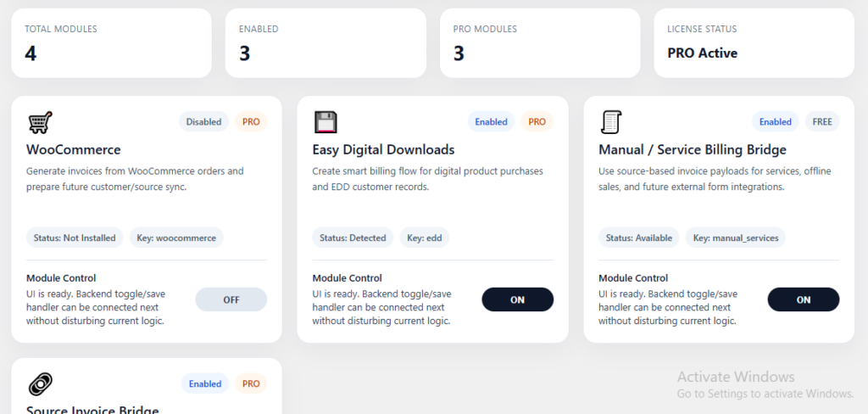Click the WooCommerce shopping cart icon
Image resolution: width=868 pixels, height=414 pixels.
click(40, 122)
